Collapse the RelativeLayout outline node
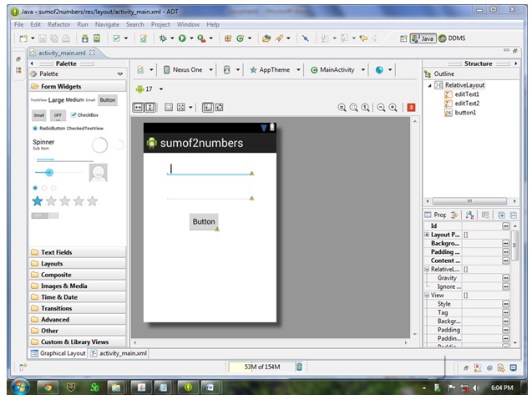This screenshot has width=532, height=400. pos(430,85)
